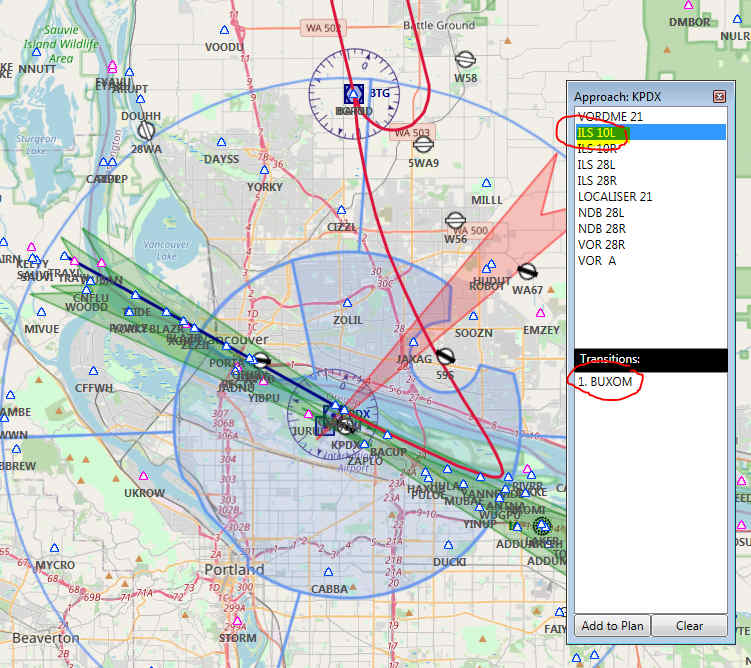Image resolution: width=751 pixels, height=668 pixels.
Task: Select the CFFWH waypoint triangle
Action: 93,371
